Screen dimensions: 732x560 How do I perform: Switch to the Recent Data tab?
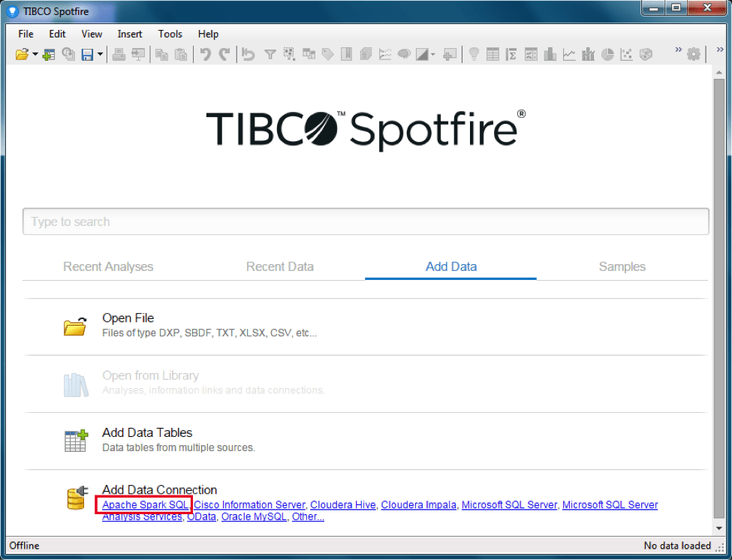tap(279, 266)
